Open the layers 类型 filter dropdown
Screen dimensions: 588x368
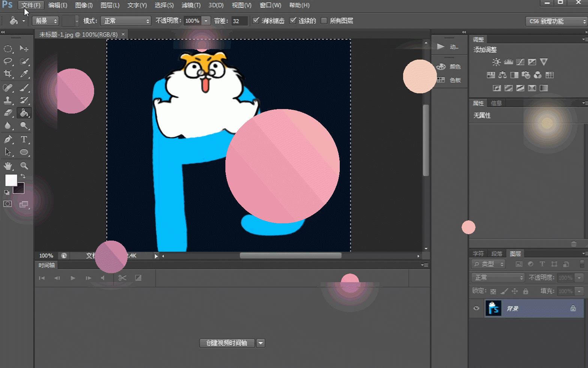coord(488,264)
